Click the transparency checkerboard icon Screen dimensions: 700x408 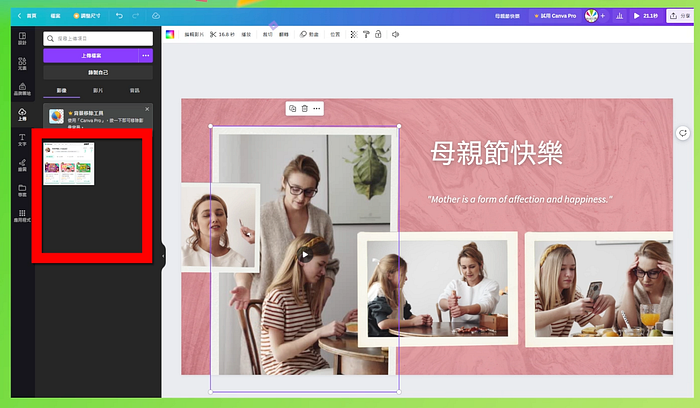coord(354,34)
